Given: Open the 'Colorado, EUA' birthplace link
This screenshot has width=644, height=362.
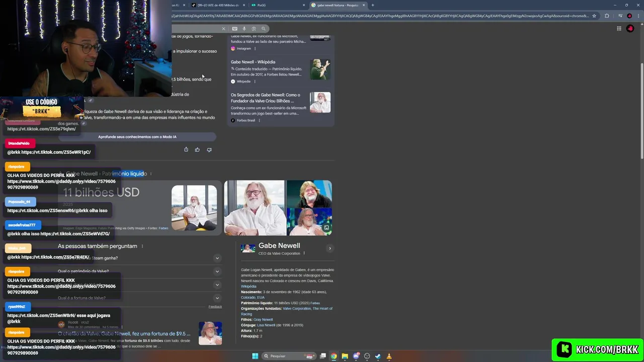Looking at the screenshot, I should [x=253, y=298].
